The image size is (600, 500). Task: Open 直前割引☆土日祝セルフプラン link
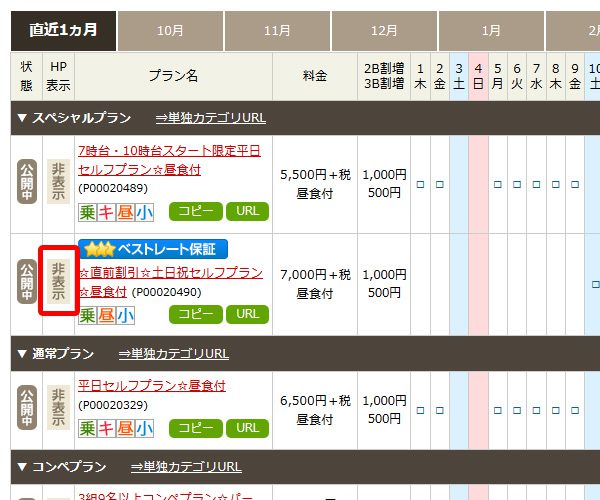(171, 282)
